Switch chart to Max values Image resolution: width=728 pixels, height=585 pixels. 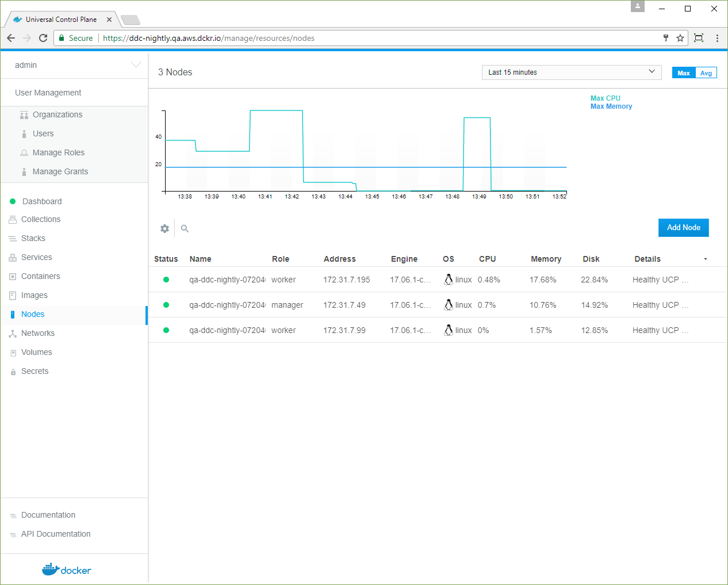pyautogui.click(x=683, y=72)
